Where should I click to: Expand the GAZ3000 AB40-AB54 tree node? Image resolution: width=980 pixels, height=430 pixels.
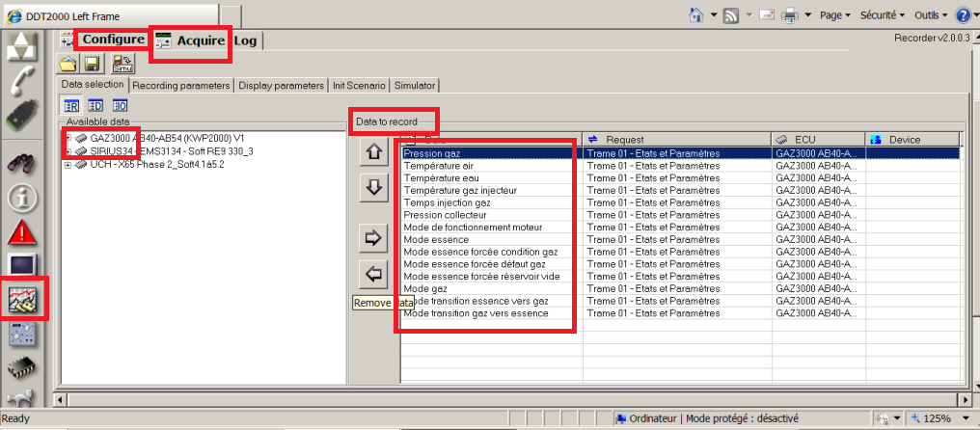coord(68,138)
